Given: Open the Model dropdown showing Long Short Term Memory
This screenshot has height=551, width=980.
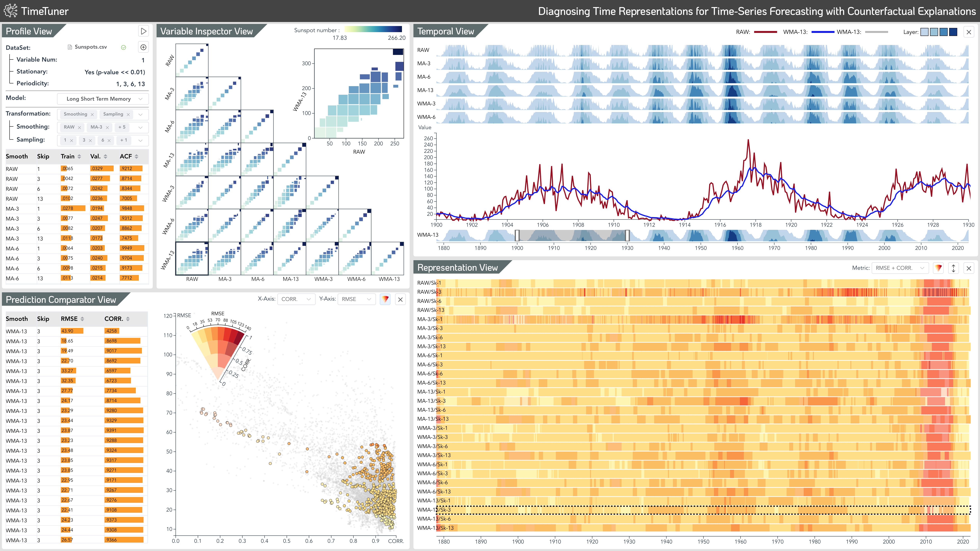Looking at the screenshot, I should pyautogui.click(x=103, y=99).
